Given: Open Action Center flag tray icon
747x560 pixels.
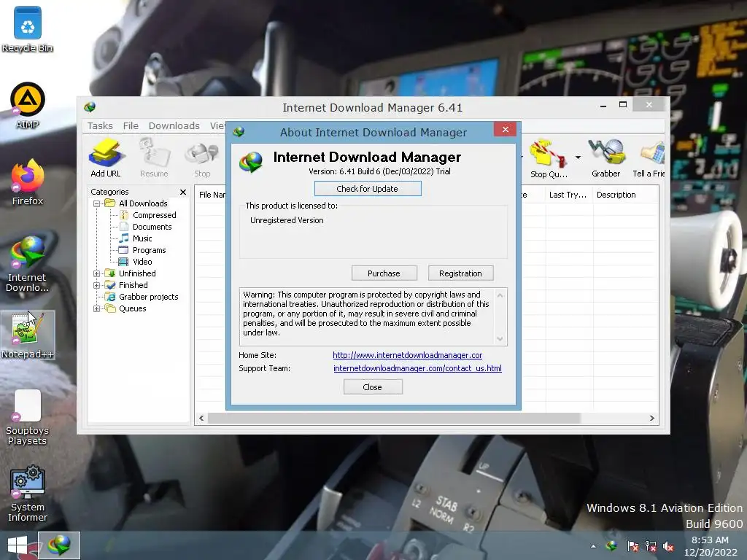Looking at the screenshot, I should click(632, 546).
